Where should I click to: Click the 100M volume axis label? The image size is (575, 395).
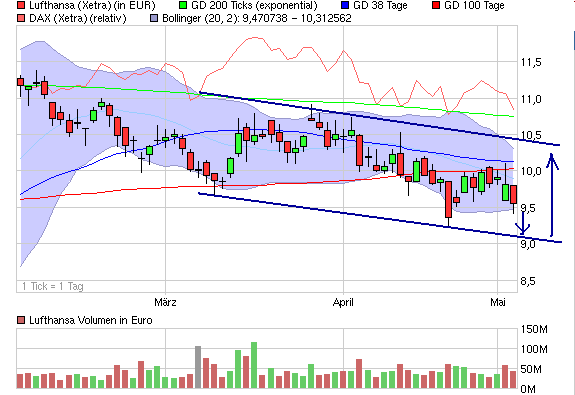(534, 349)
